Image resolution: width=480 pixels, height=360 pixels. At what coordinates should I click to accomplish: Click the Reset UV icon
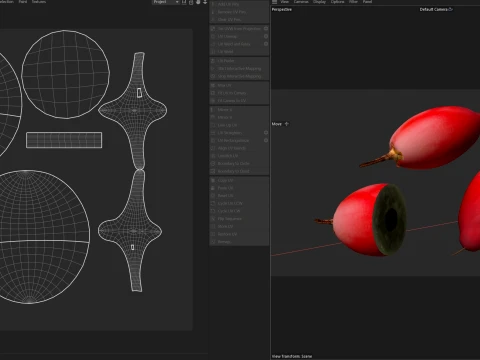tap(213, 196)
